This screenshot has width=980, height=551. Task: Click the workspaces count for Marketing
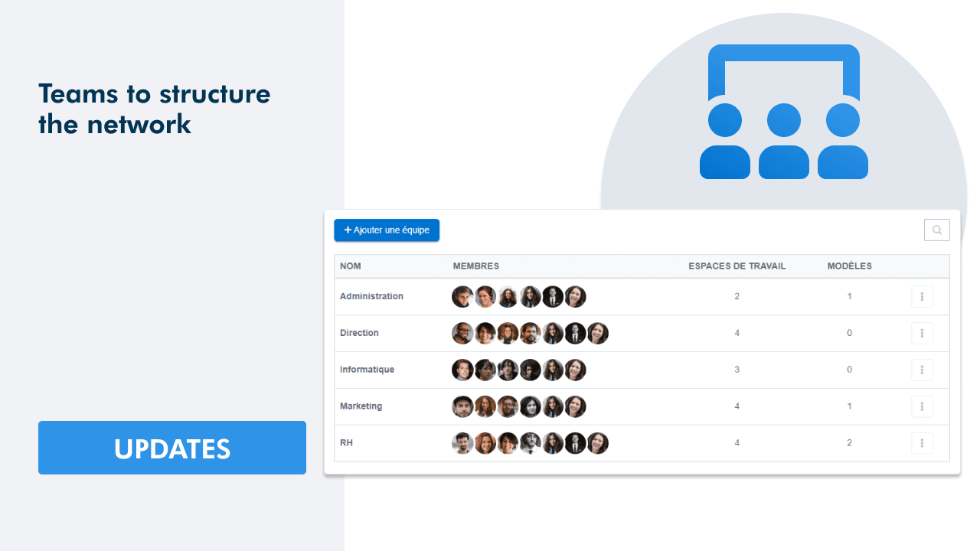(x=737, y=406)
